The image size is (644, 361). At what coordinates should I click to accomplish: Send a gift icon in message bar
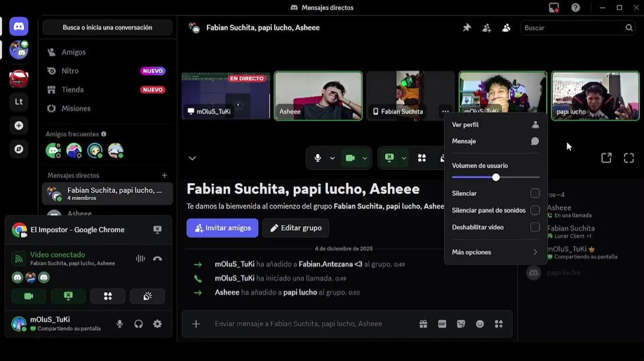tap(423, 324)
